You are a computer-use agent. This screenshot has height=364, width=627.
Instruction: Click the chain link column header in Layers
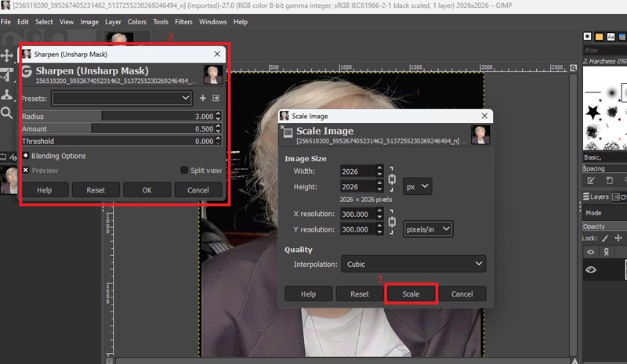(606, 252)
